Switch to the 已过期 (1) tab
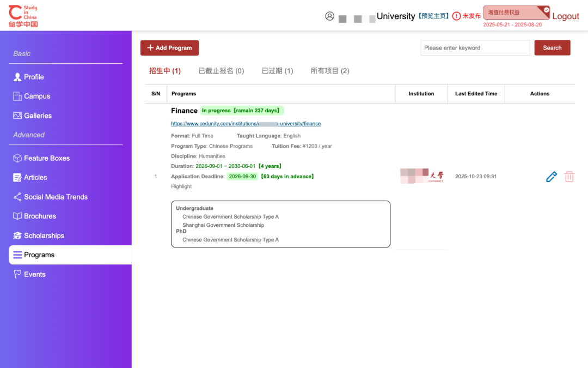This screenshot has height=368, width=588. point(278,71)
